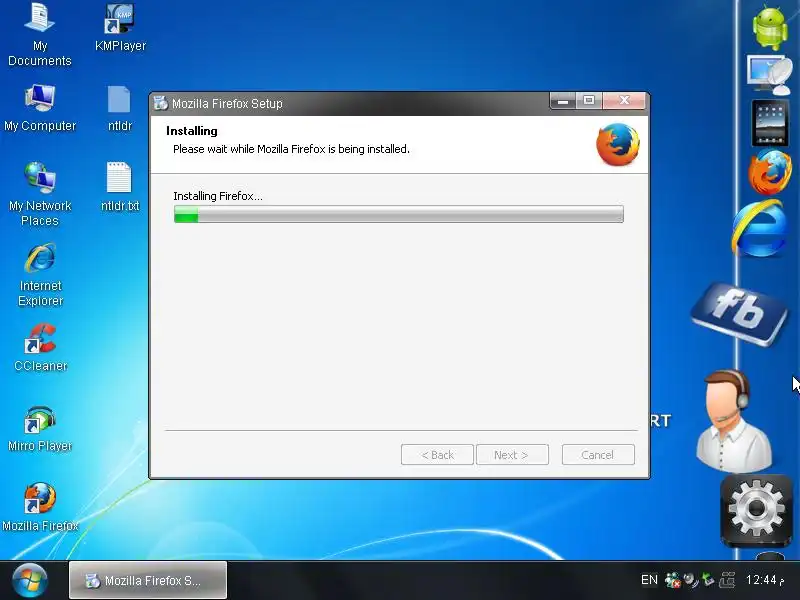Image resolution: width=800 pixels, height=600 pixels.
Task: Open KMPlayer desktop shortcut
Action: (x=120, y=28)
